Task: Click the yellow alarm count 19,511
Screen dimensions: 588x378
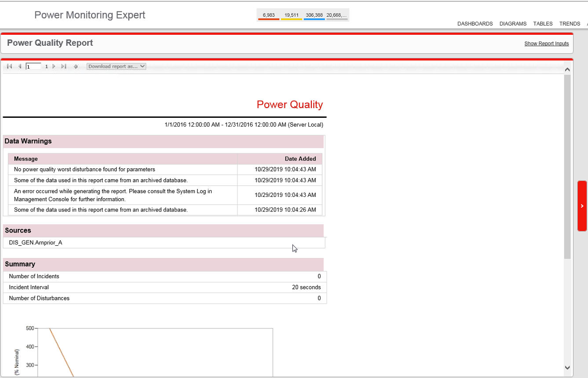Action: coord(292,15)
